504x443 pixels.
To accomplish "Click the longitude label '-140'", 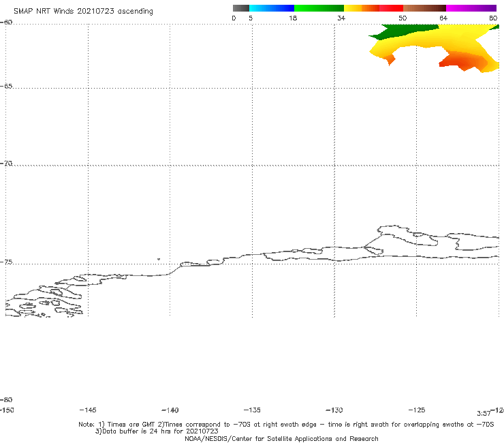I will point(170,410).
